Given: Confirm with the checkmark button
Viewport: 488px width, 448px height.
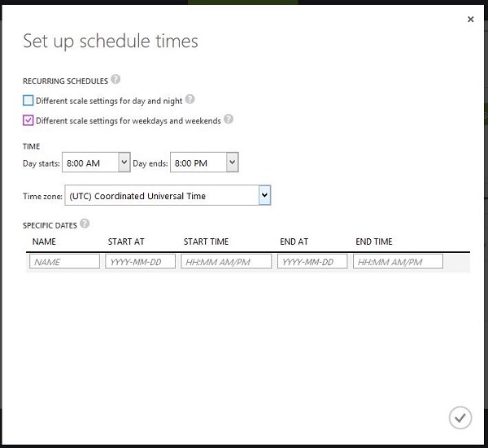Looking at the screenshot, I should click(x=460, y=417).
